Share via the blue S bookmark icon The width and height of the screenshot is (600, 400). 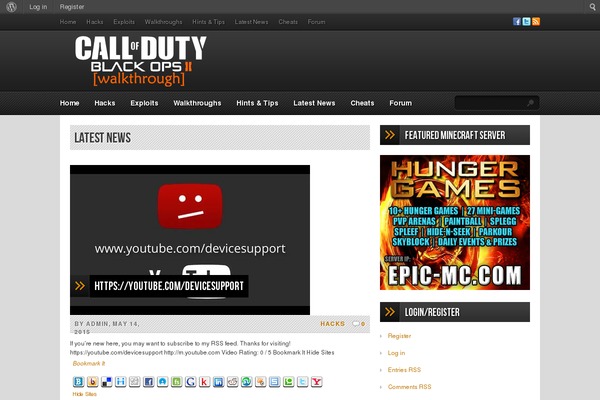coord(274,382)
